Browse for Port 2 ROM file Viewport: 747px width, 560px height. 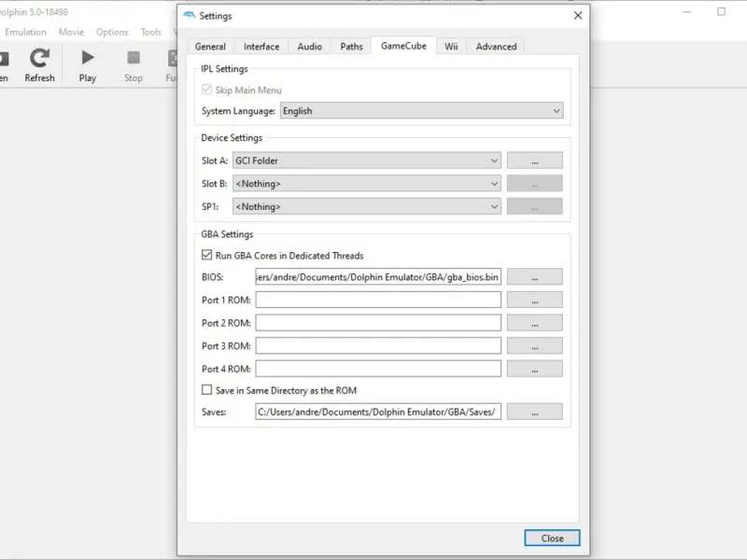pos(534,322)
